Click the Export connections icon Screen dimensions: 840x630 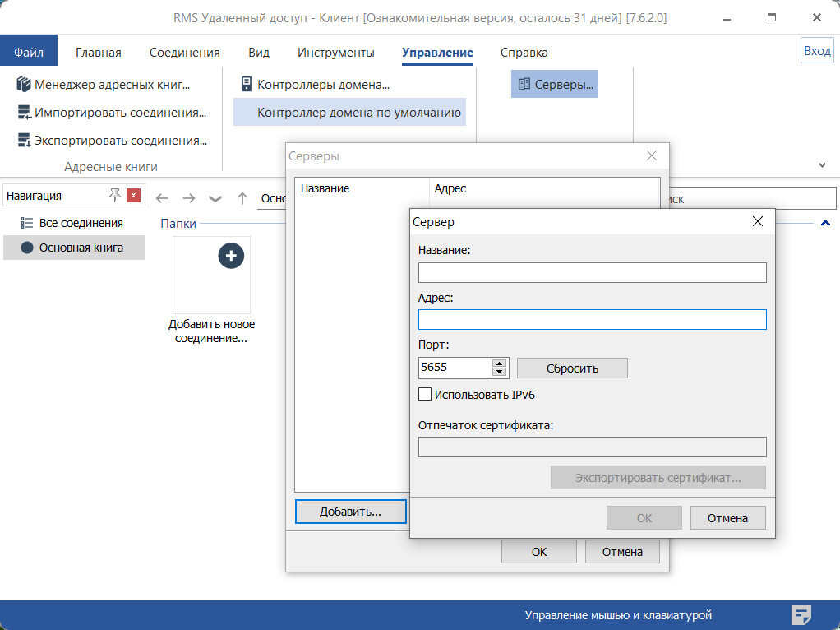point(24,141)
